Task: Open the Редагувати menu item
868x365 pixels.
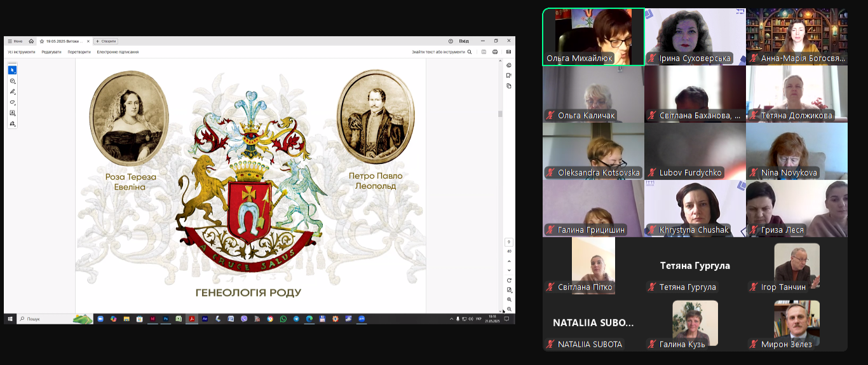Action: pyautogui.click(x=51, y=52)
